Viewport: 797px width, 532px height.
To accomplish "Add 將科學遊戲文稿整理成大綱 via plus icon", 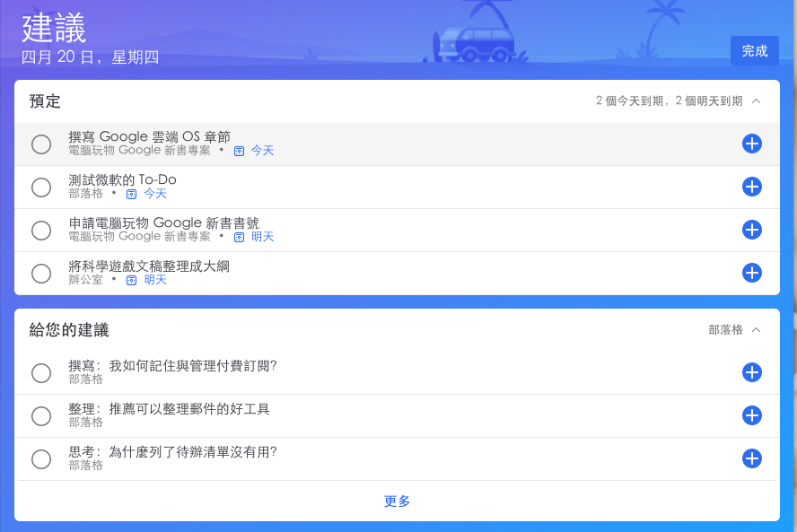I will (751, 273).
